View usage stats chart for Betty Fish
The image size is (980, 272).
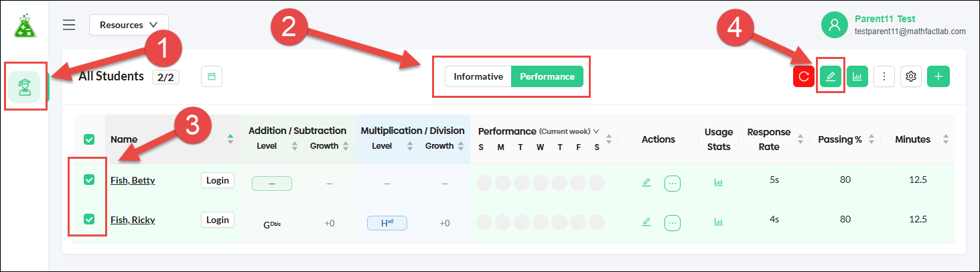click(x=719, y=182)
